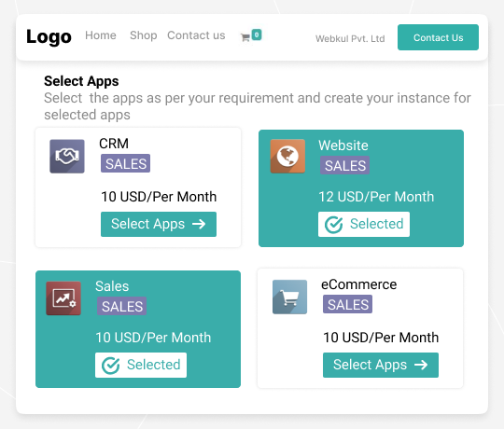The width and height of the screenshot is (504, 429).
Task: Open the shopping cart icon in navbar
Action: [x=245, y=37]
